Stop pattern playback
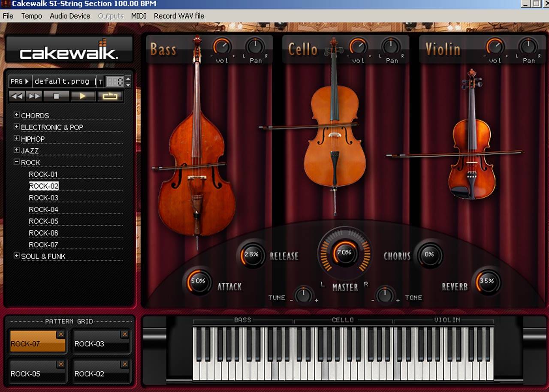The image size is (549, 392). tap(56, 96)
